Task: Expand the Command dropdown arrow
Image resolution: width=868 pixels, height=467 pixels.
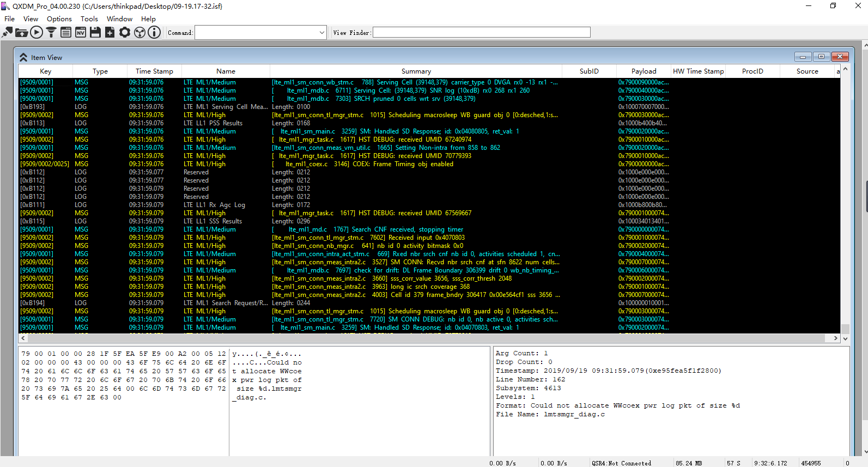Action: pos(321,33)
